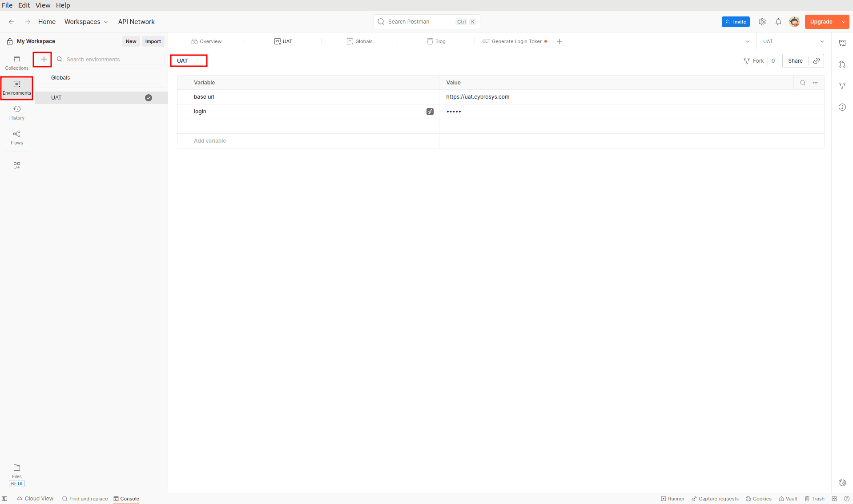
Task: Click the Import button
Action: pos(153,41)
